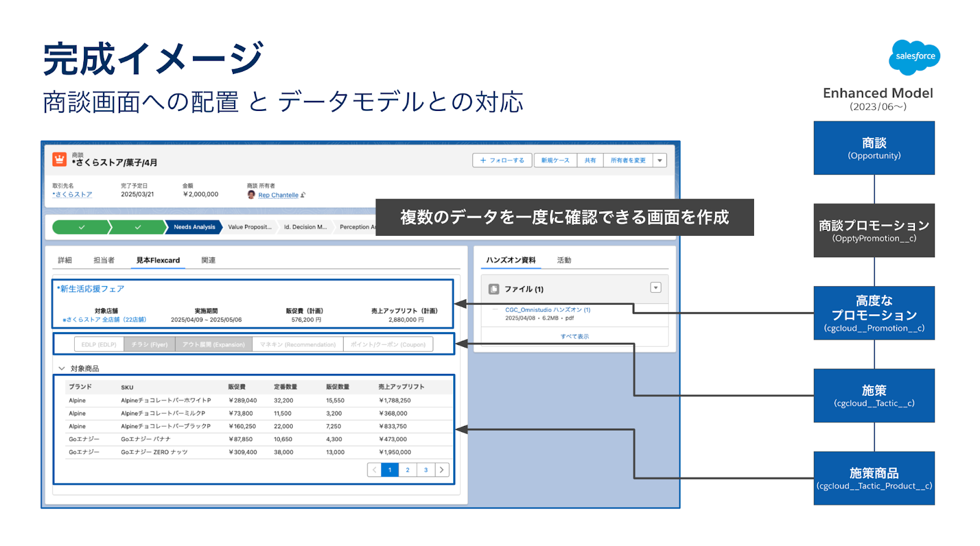This screenshot has height=546, width=980.
Task: Open the ファイル card dropdown menu
Action: (x=655, y=288)
